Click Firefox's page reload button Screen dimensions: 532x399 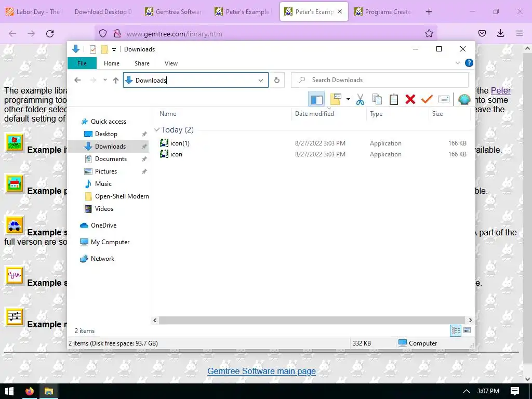pos(50,34)
